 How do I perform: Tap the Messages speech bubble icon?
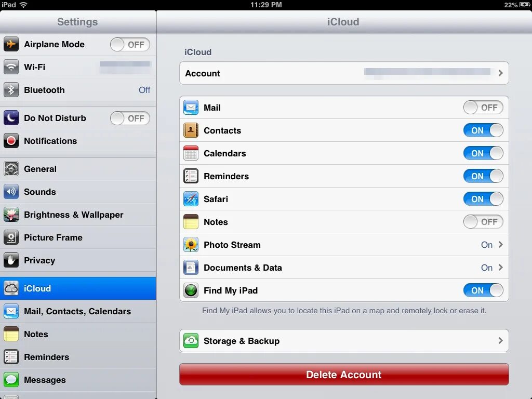(11, 380)
